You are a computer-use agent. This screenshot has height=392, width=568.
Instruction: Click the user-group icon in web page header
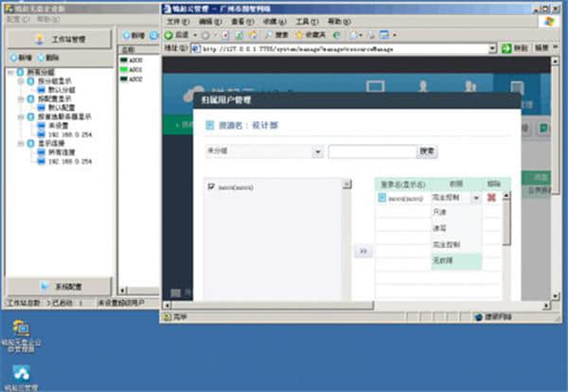(470, 86)
